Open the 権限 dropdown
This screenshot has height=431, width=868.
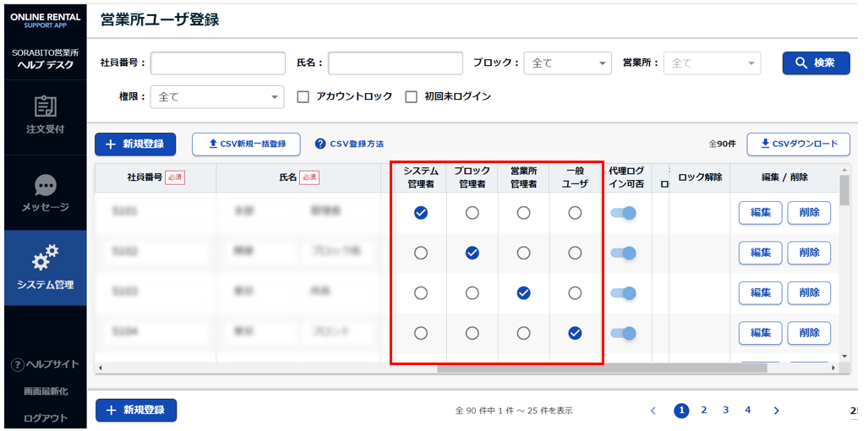click(217, 97)
